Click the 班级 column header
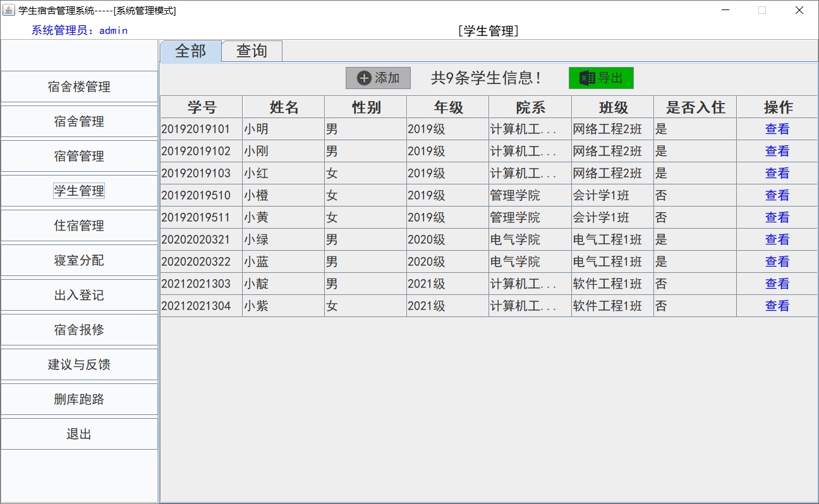The height and width of the screenshot is (504, 819). 613,107
